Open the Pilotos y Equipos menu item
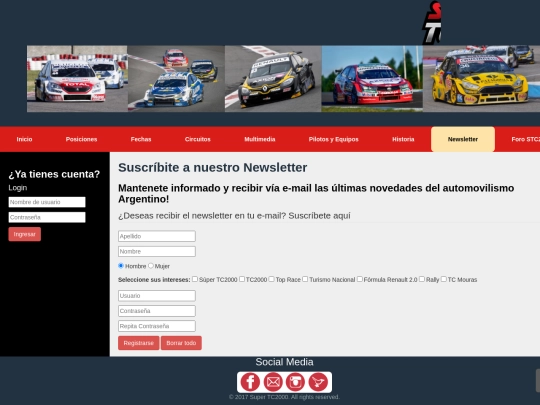Image resolution: width=540 pixels, height=405 pixels. point(333,139)
